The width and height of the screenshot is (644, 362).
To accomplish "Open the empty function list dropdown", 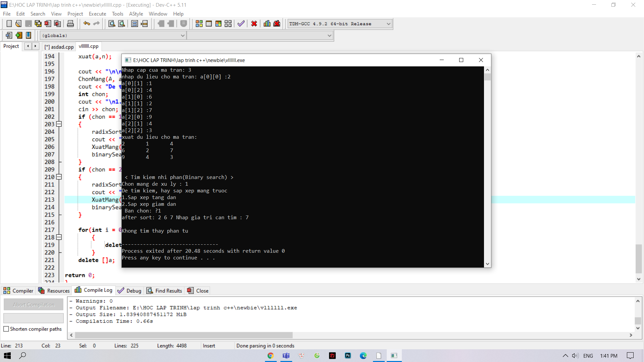I will (329, 36).
